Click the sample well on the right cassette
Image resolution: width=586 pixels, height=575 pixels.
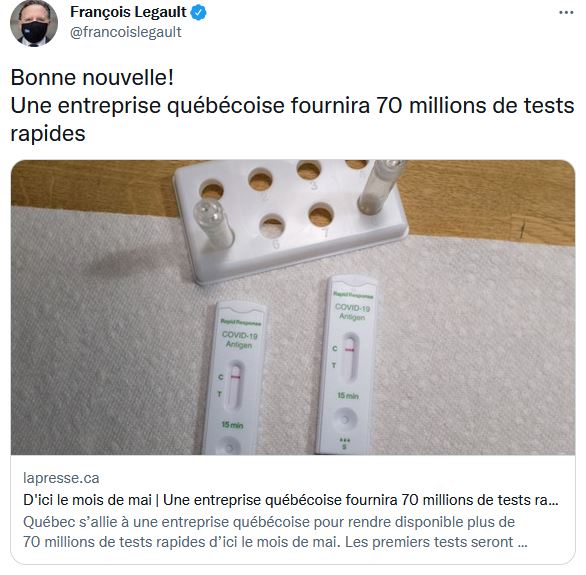(x=345, y=418)
